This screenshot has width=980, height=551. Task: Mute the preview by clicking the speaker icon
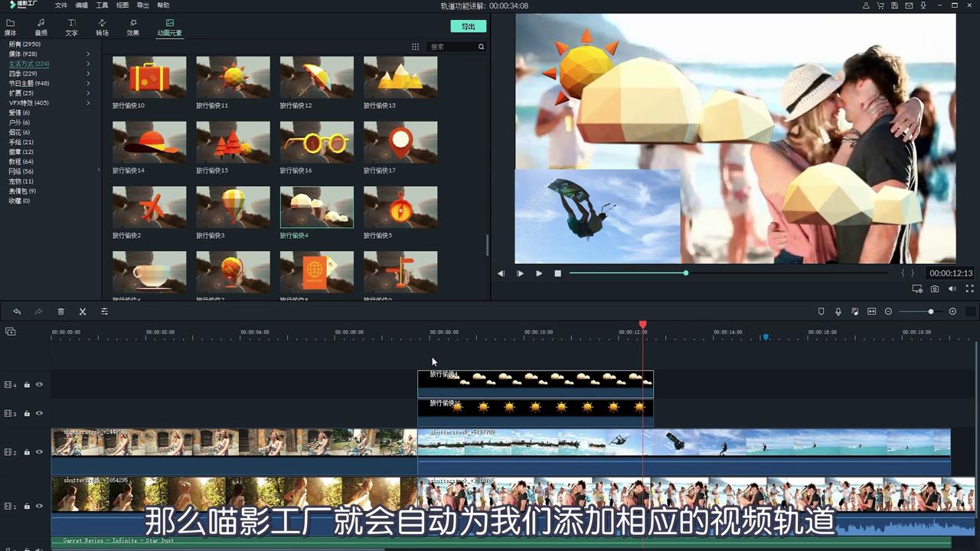pos(952,289)
